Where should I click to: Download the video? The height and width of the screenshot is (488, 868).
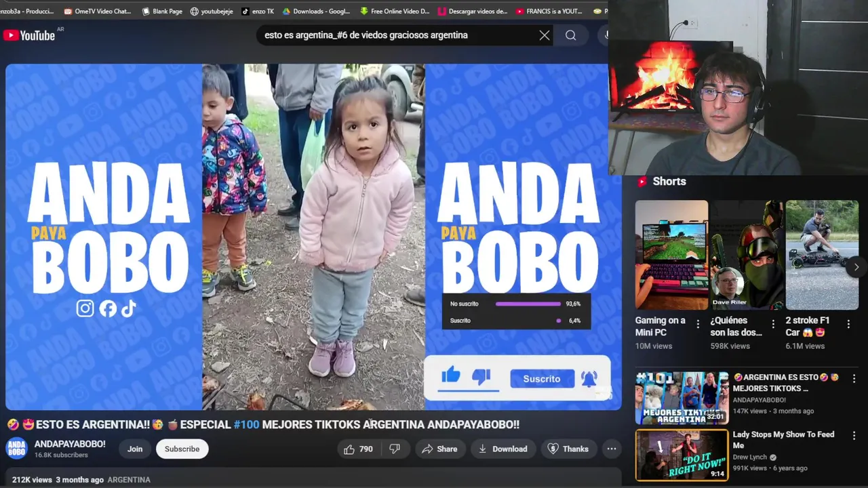[503, 449]
